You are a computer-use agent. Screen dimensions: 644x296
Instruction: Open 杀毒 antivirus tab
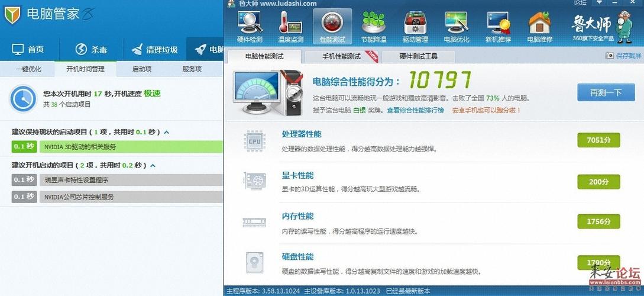pos(91,50)
